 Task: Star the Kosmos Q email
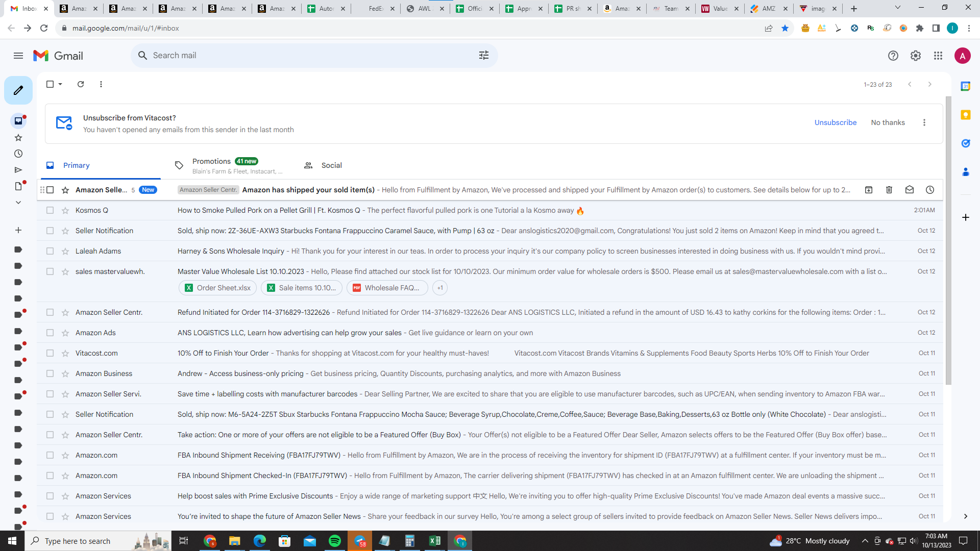pyautogui.click(x=65, y=210)
